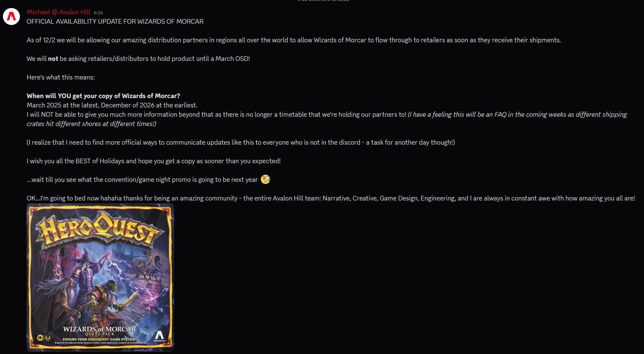This screenshot has height=354, width=644.
Task: Click the monocle face emoji
Action: (x=265, y=179)
